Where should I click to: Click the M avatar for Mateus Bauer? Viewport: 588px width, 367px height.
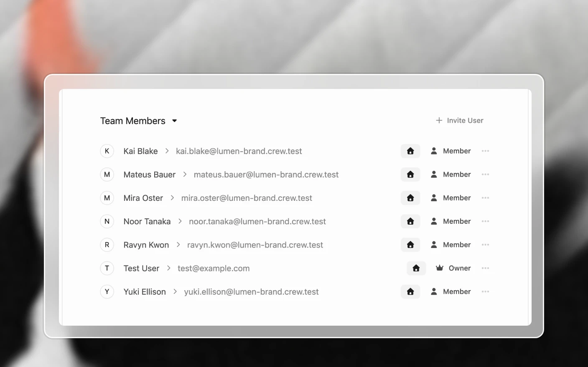pyautogui.click(x=107, y=175)
